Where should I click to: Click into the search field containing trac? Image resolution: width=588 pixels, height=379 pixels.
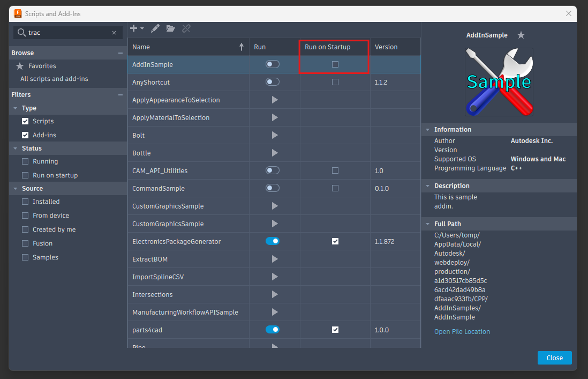click(x=68, y=33)
